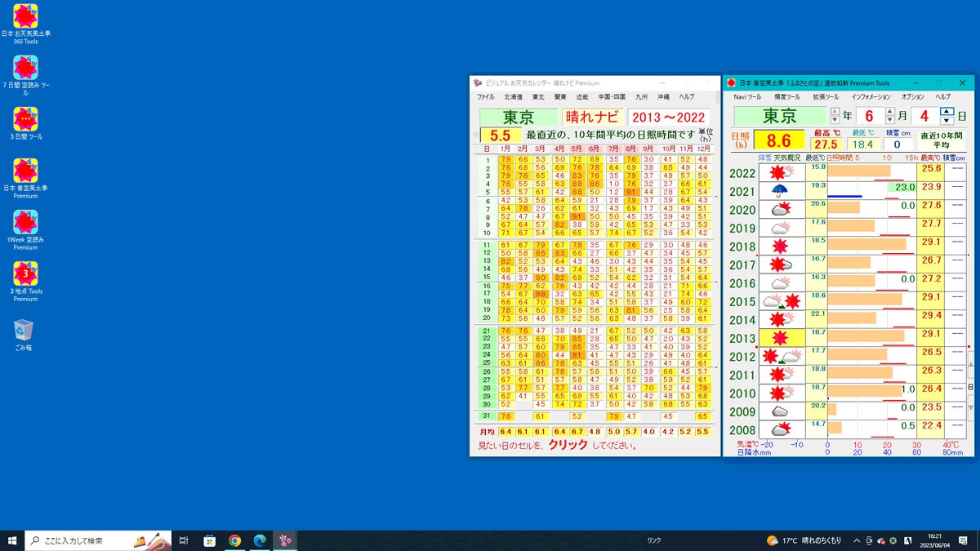The height and width of the screenshot is (551, 980).
Task: Open the Navi ツール menu
Action: click(x=746, y=97)
